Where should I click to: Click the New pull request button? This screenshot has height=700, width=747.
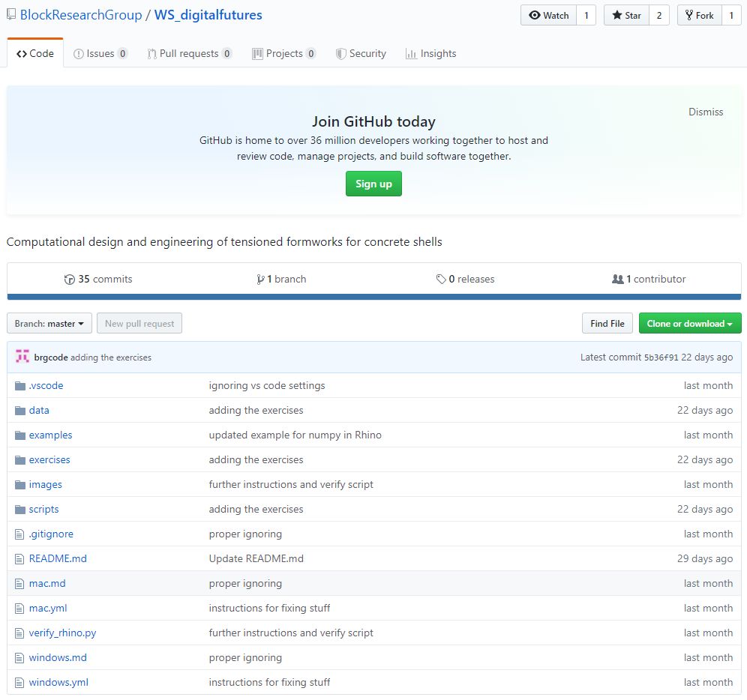[139, 323]
